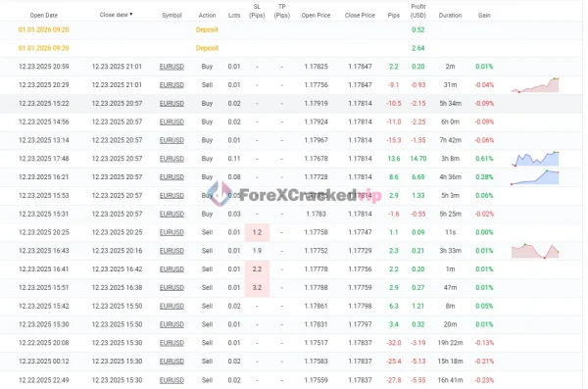The image size is (588, 389).
Task: Sort by Close Price column header
Action: click(360, 16)
